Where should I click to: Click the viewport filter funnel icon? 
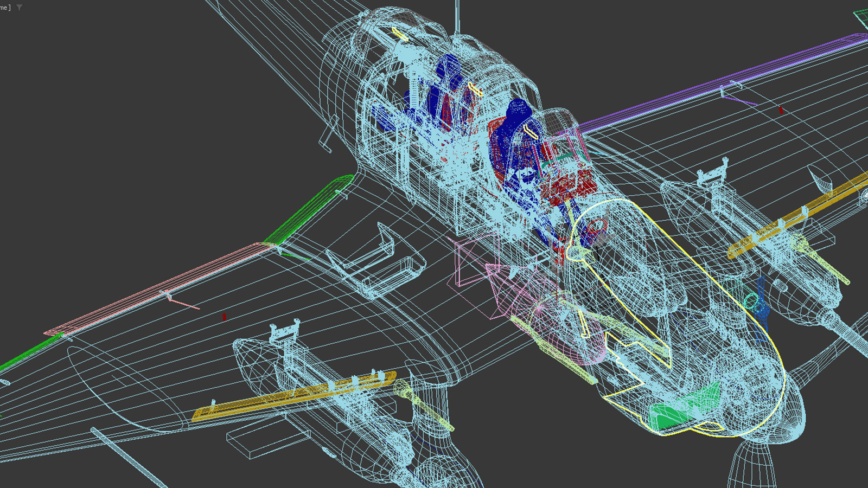click(20, 8)
